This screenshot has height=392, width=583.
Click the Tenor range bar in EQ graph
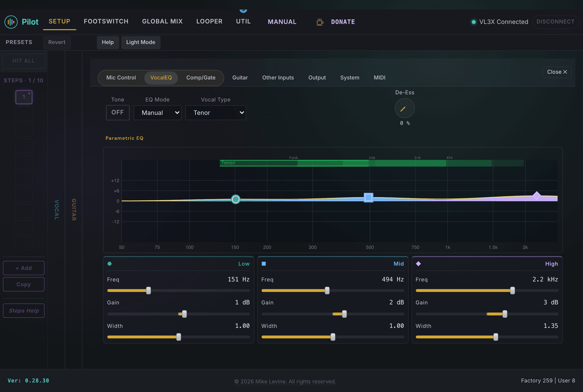point(372,163)
